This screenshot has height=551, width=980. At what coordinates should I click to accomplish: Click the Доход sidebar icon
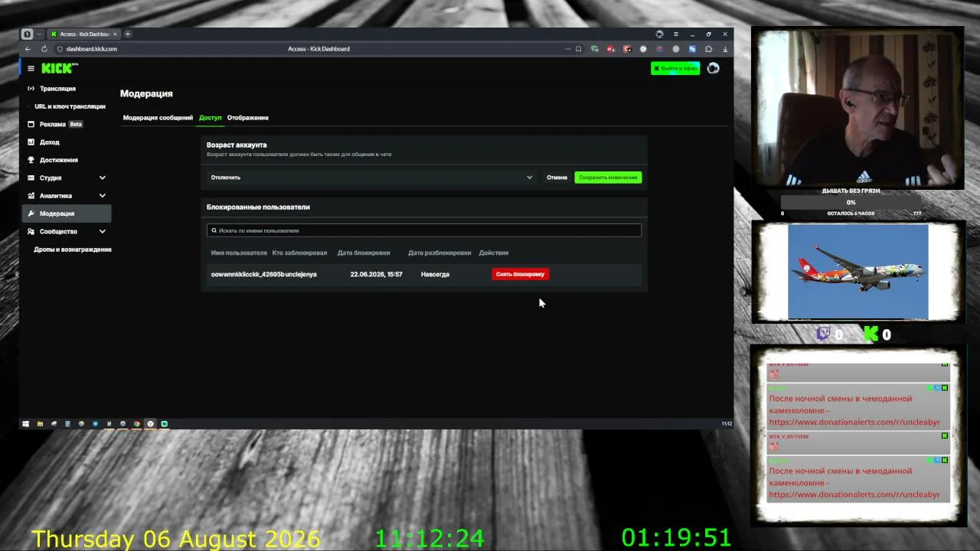[31, 142]
